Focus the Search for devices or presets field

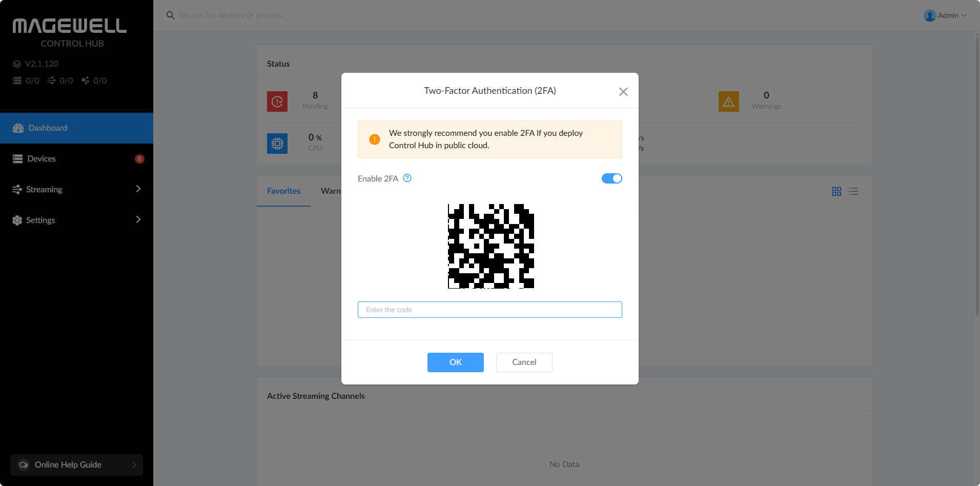tap(230, 15)
